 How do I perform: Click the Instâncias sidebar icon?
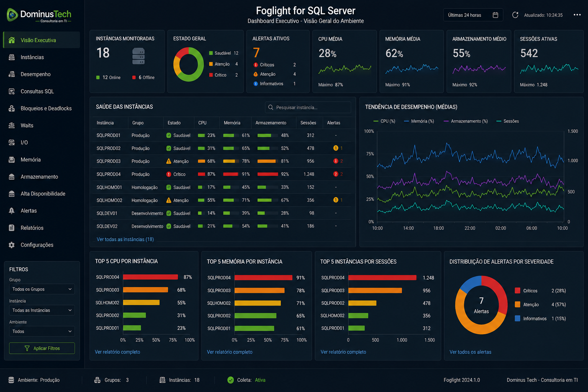pyautogui.click(x=12, y=57)
